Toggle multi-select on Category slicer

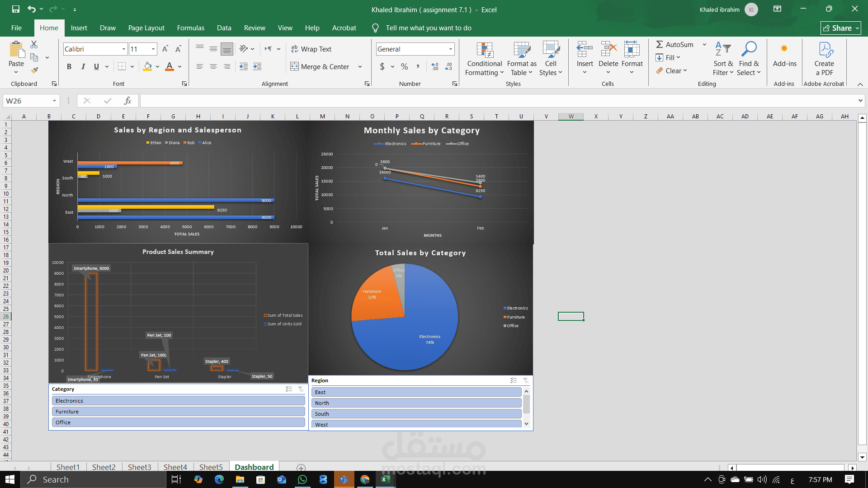click(289, 389)
